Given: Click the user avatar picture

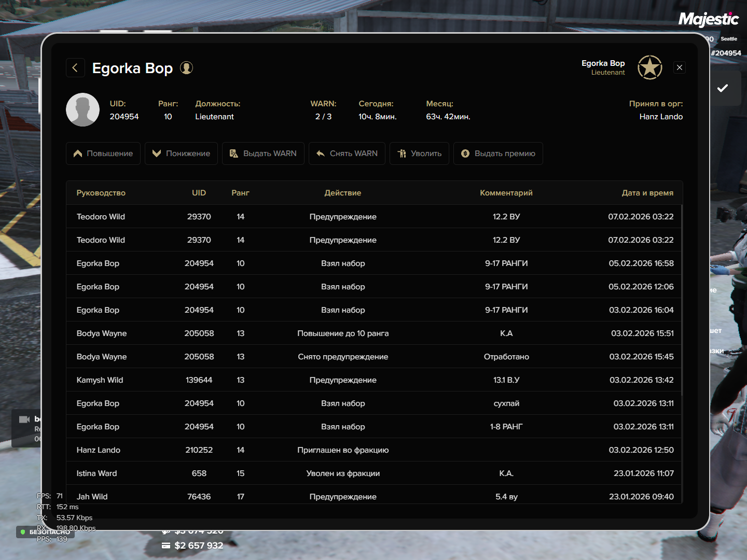Looking at the screenshot, I should click(82, 110).
